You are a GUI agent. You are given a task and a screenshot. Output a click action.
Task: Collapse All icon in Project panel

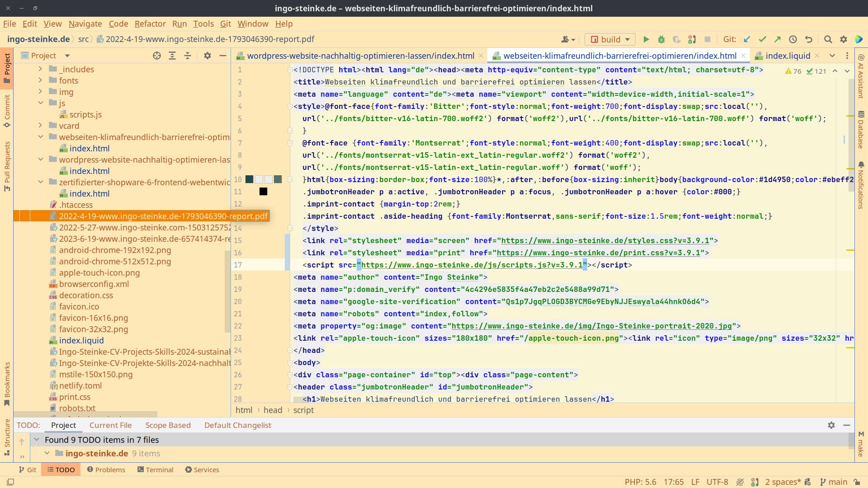point(188,56)
